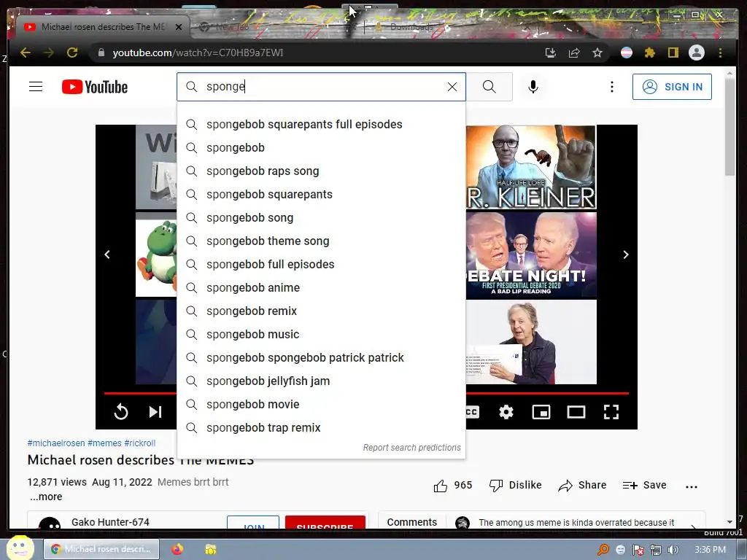Screen dimensions: 747x560
Task: Open the YouTube hamburger guide menu
Action: pyautogui.click(x=36, y=87)
